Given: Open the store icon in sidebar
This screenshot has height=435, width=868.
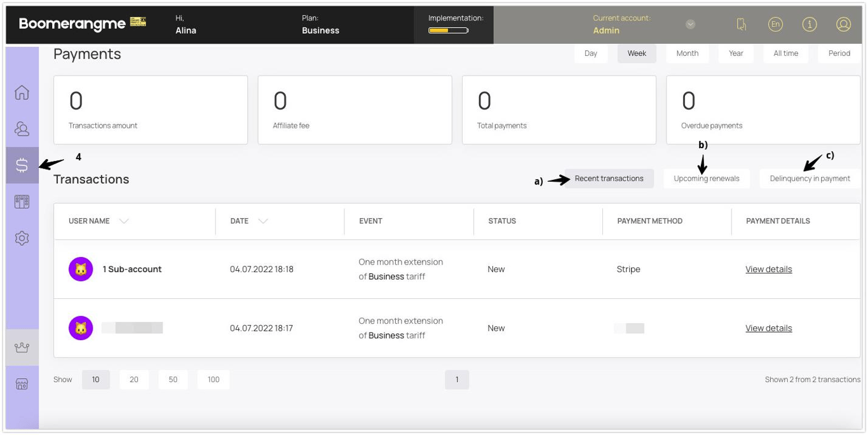Looking at the screenshot, I should (x=22, y=384).
